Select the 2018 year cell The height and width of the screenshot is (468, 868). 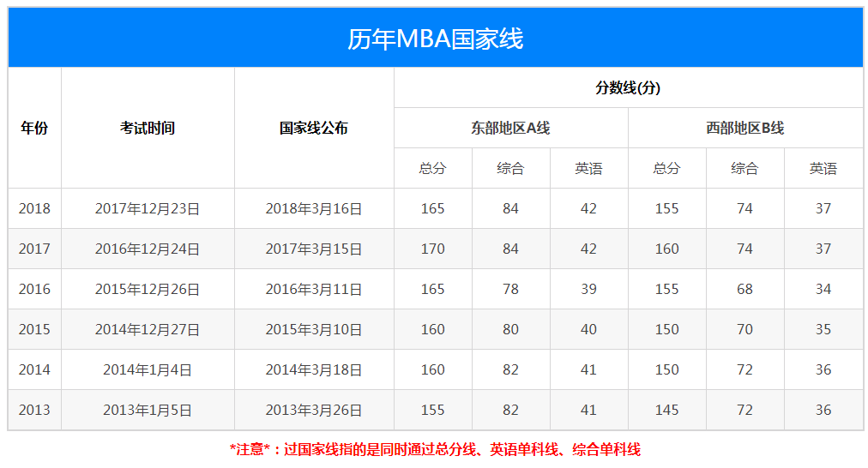pyautogui.click(x=34, y=208)
